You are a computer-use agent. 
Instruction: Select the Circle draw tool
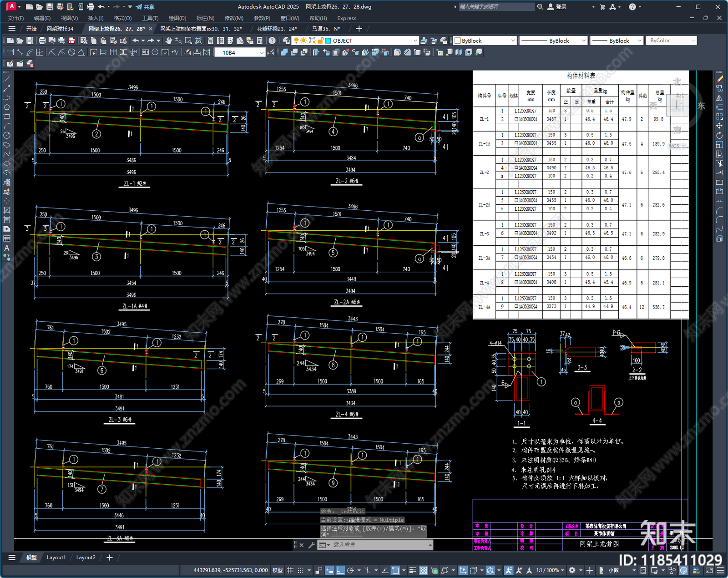pos(7,135)
